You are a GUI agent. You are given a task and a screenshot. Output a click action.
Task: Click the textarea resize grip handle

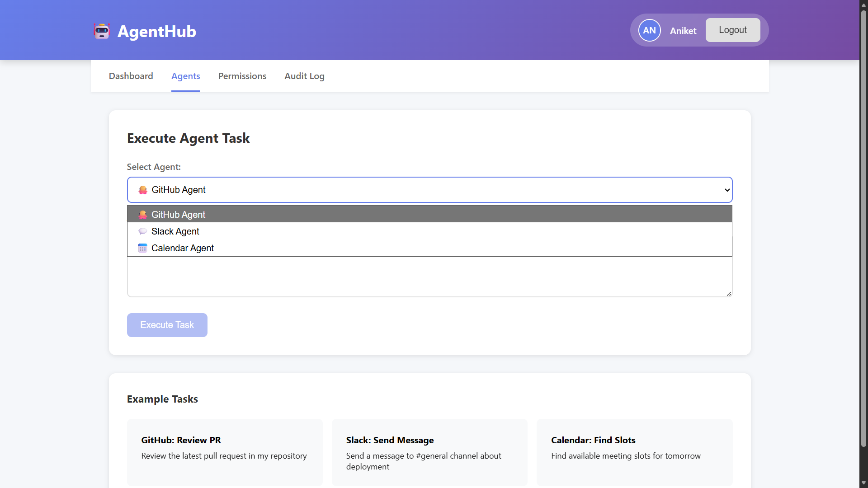click(x=729, y=294)
